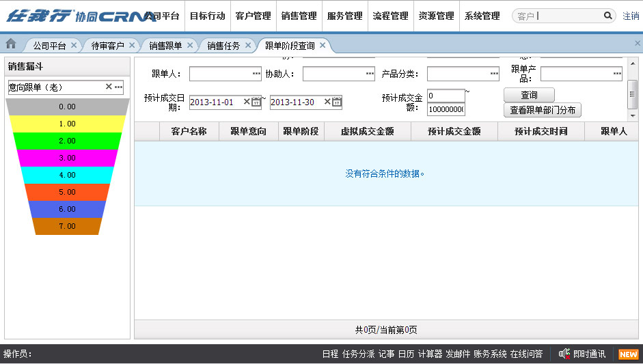Open calendar picker for end date 2013-11-30
The height and width of the screenshot is (364, 643).
click(x=337, y=102)
